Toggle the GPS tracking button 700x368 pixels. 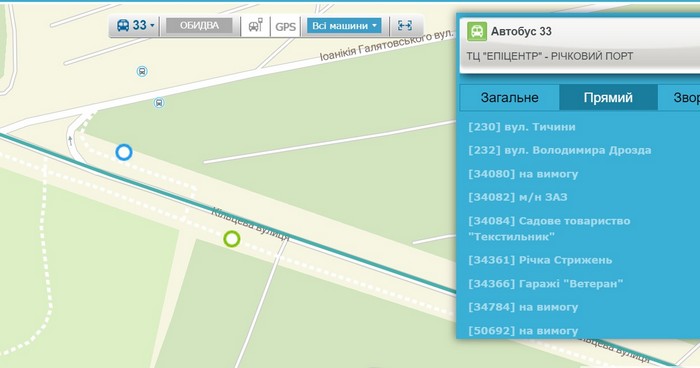286,26
